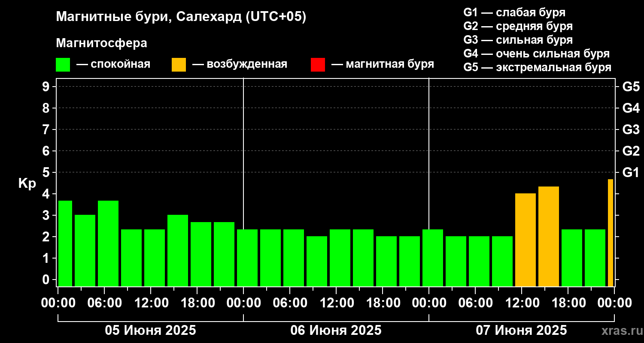This screenshot has width=644, height=343.
Task: Click the 'G3 — сильная буря' legend line
Action: (518, 40)
